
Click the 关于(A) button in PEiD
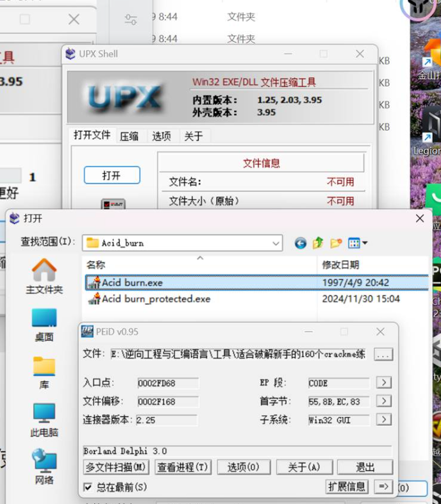[304, 467]
